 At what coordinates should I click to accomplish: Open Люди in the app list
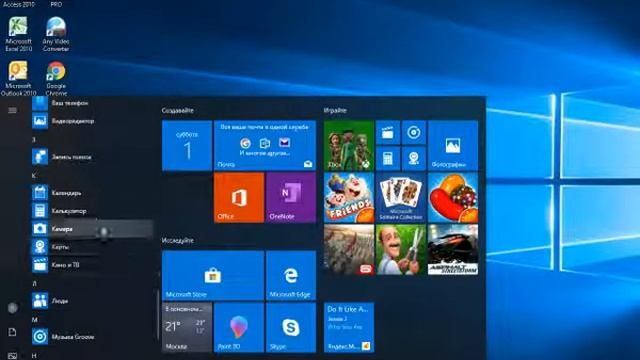point(92,301)
